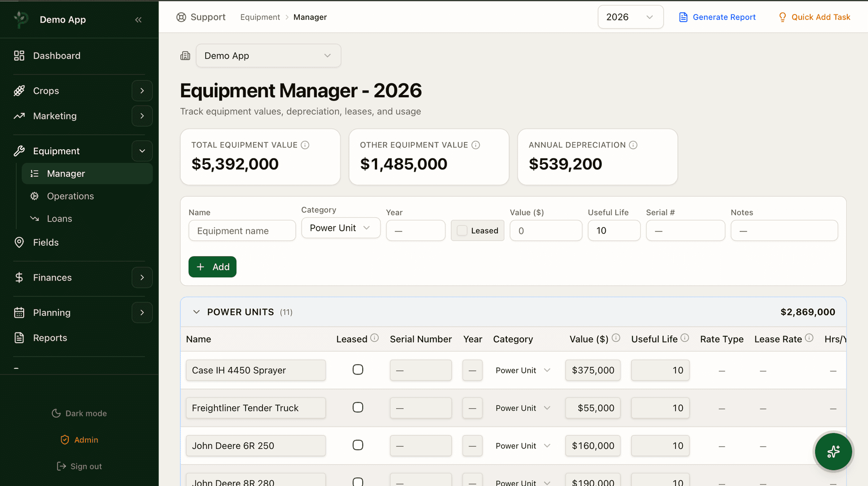Expand the Demo App farm selector

268,56
